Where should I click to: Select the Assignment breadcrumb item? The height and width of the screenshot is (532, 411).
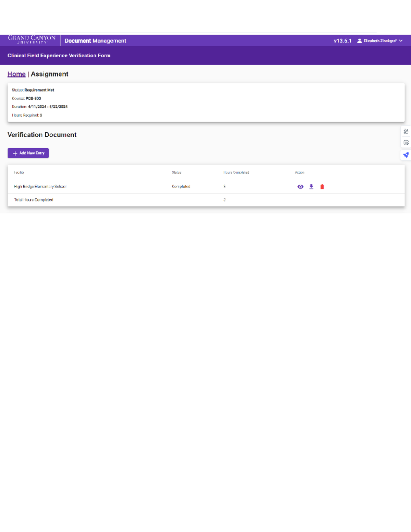[50, 74]
